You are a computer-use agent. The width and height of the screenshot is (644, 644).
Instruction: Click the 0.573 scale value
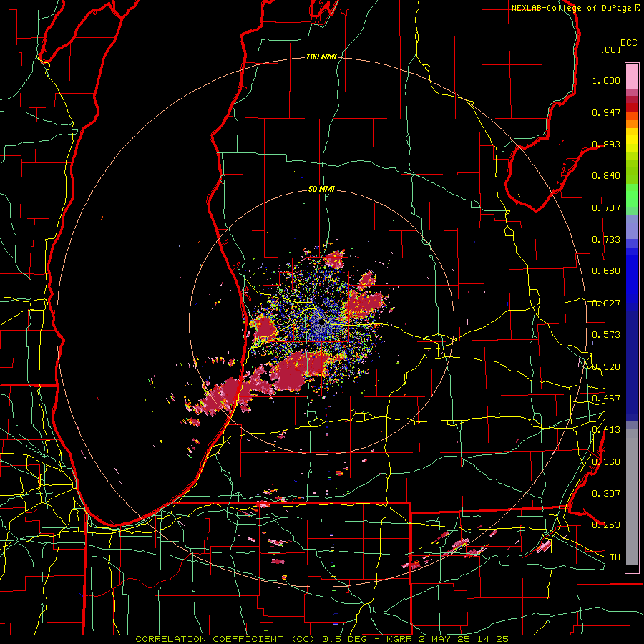point(606,335)
